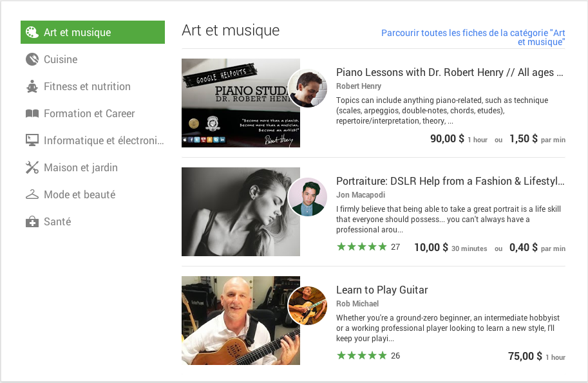Click the Cuisine plate icon
This screenshot has width=588, height=383.
pyautogui.click(x=32, y=59)
